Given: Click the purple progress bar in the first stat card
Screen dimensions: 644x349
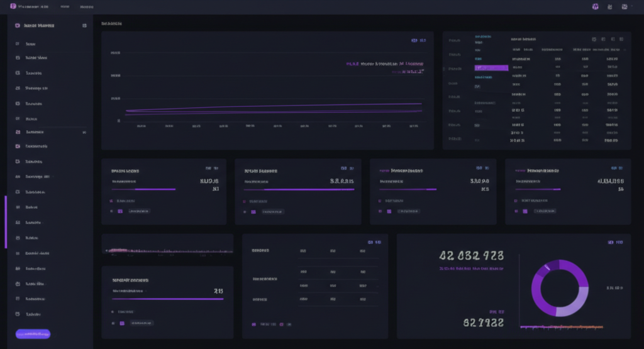Looking at the screenshot, I should click(143, 189).
